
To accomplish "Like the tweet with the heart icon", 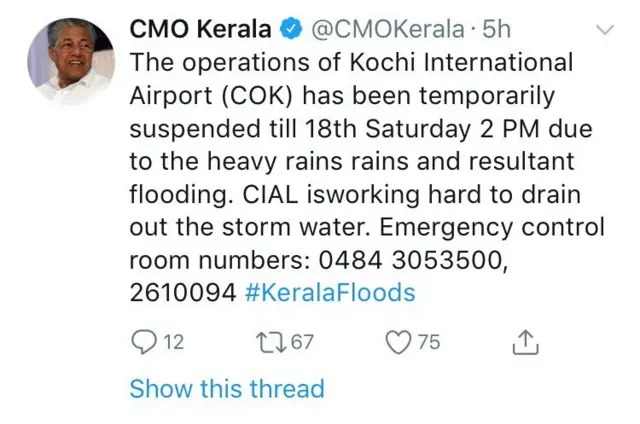I will coord(399,343).
